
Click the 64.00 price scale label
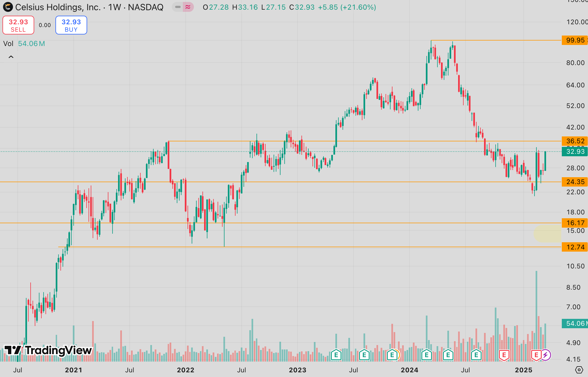(575, 85)
